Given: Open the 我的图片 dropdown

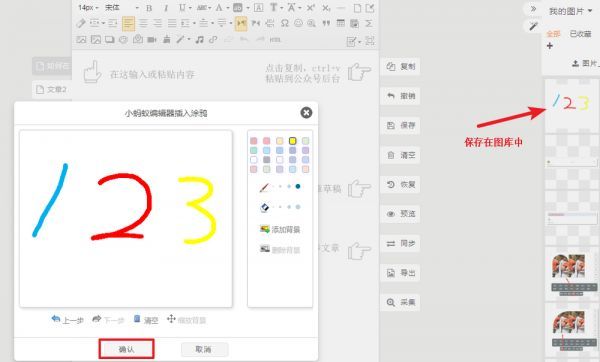Looking at the screenshot, I should click(570, 11).
